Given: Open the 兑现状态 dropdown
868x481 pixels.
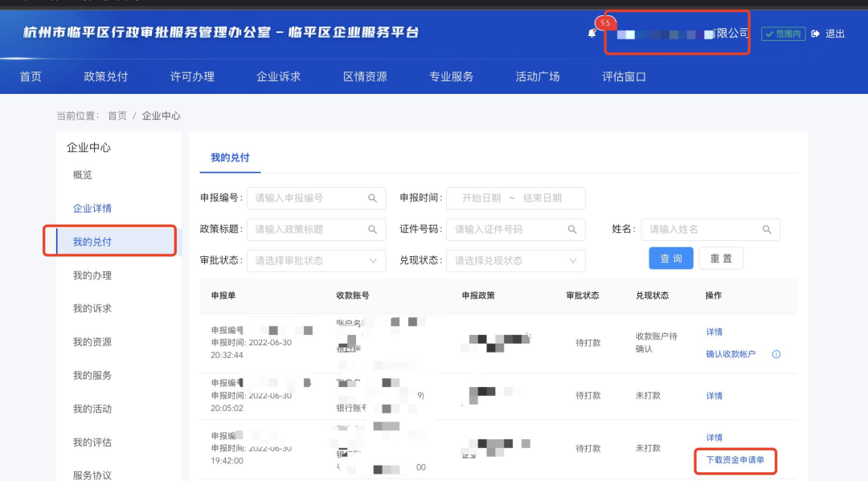Looking at the screenshot, I should 515,260.
